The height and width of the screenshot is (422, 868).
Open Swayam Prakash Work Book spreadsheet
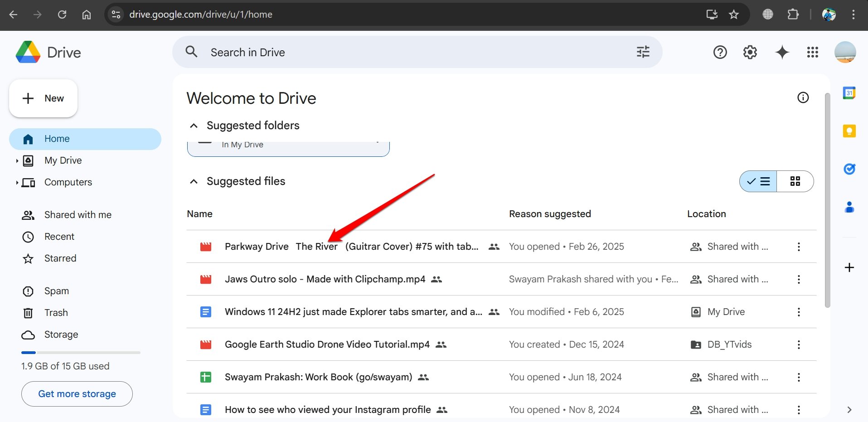(319, 377)
